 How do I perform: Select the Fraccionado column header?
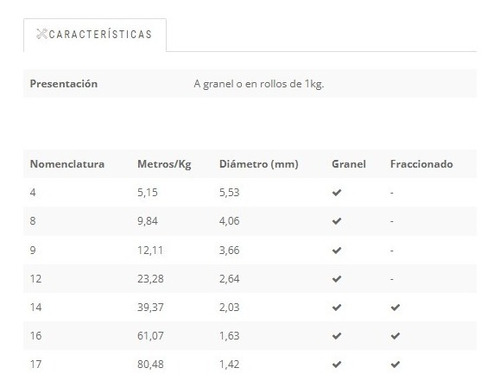[x=422, y=164]
